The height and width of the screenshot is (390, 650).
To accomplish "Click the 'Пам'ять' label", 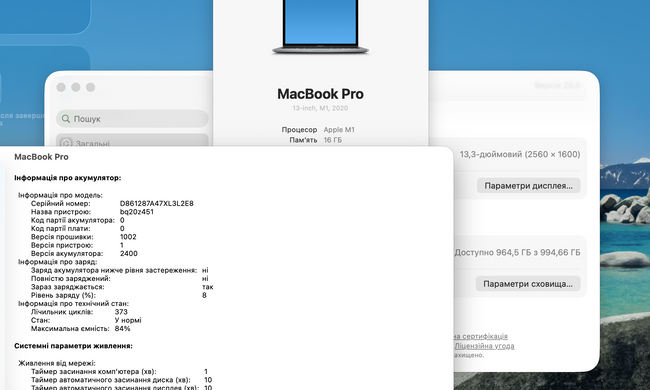I will coord(303,140).
